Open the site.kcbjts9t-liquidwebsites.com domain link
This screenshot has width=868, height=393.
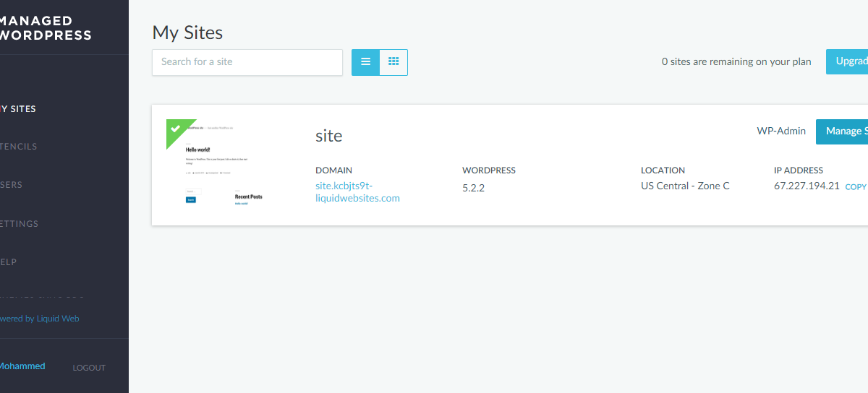[357, 192]
